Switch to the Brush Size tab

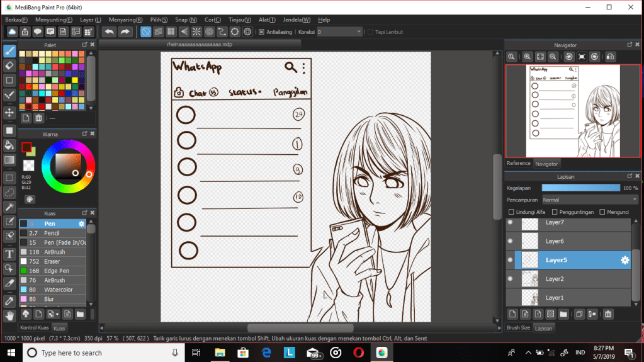tap(518, 328)
